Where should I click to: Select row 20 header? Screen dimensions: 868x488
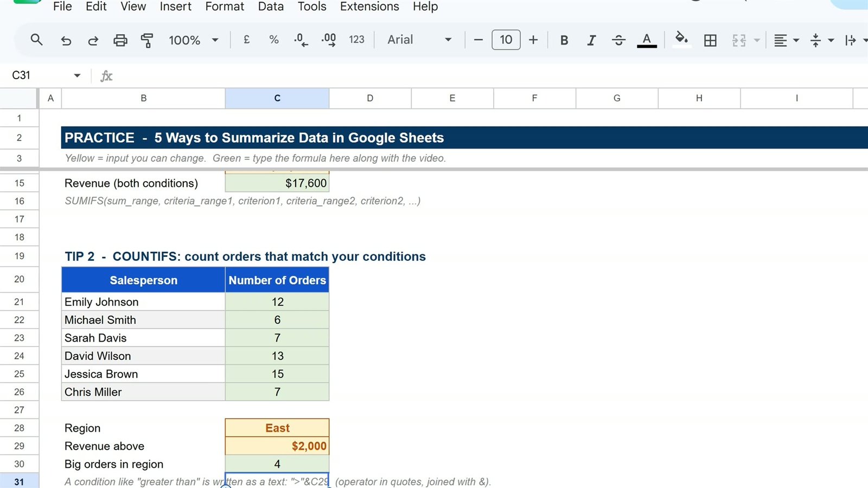coord(19,279)
